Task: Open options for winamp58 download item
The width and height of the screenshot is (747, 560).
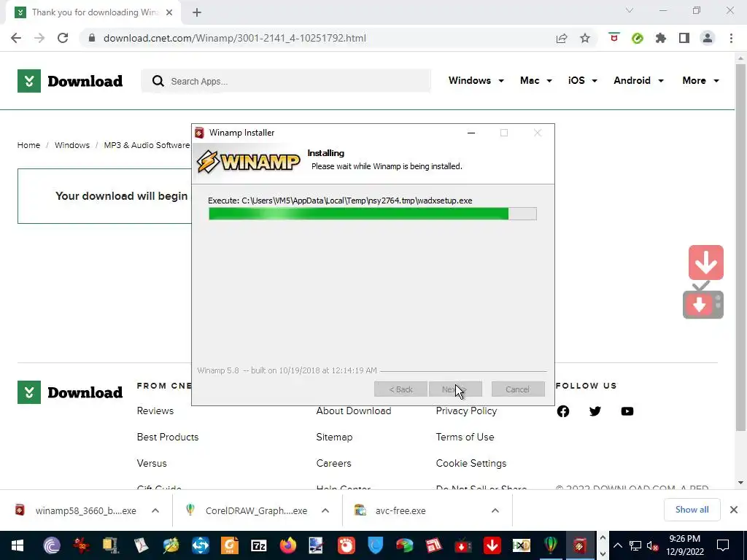Action: [155, 510]
